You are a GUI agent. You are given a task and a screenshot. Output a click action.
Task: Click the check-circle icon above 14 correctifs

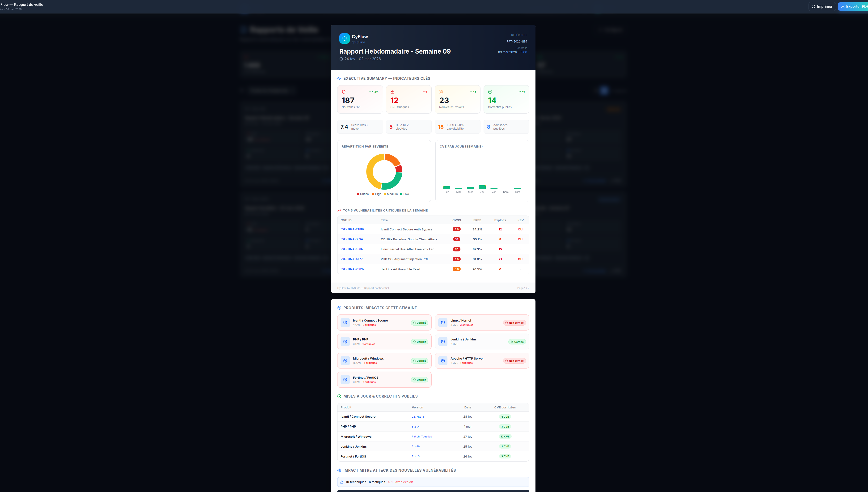(x=490, y=92)
